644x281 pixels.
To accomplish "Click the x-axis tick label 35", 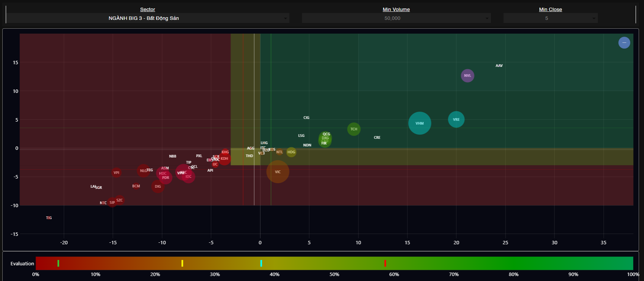I will tap(604, 243).
